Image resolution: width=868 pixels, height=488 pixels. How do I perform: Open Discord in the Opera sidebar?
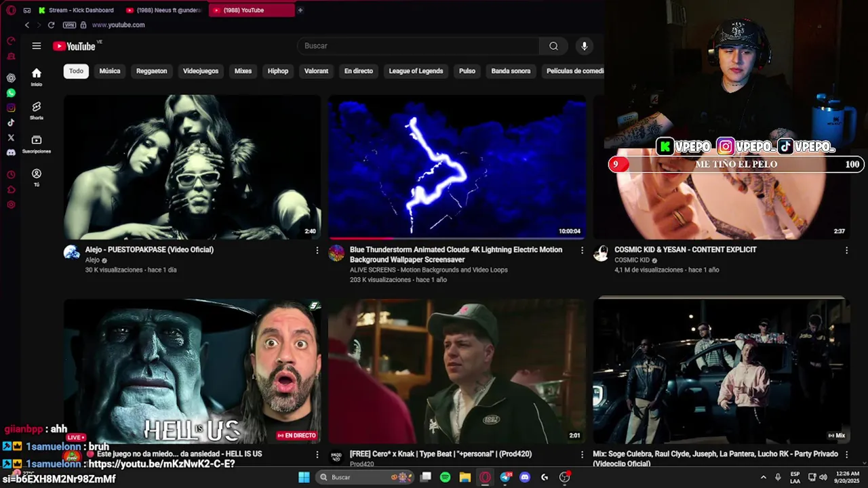point(11,152)
